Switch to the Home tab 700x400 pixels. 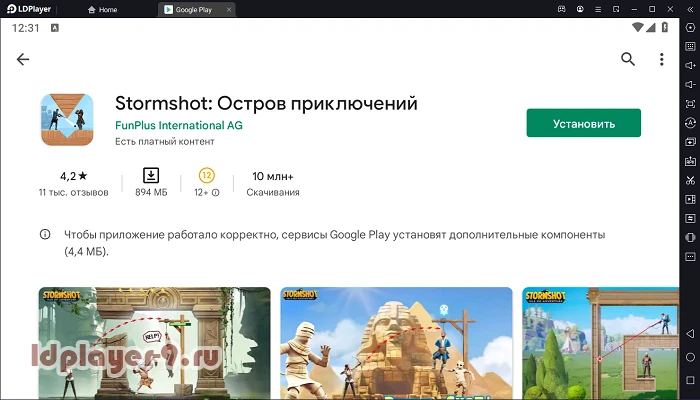[x=103, y=9]
